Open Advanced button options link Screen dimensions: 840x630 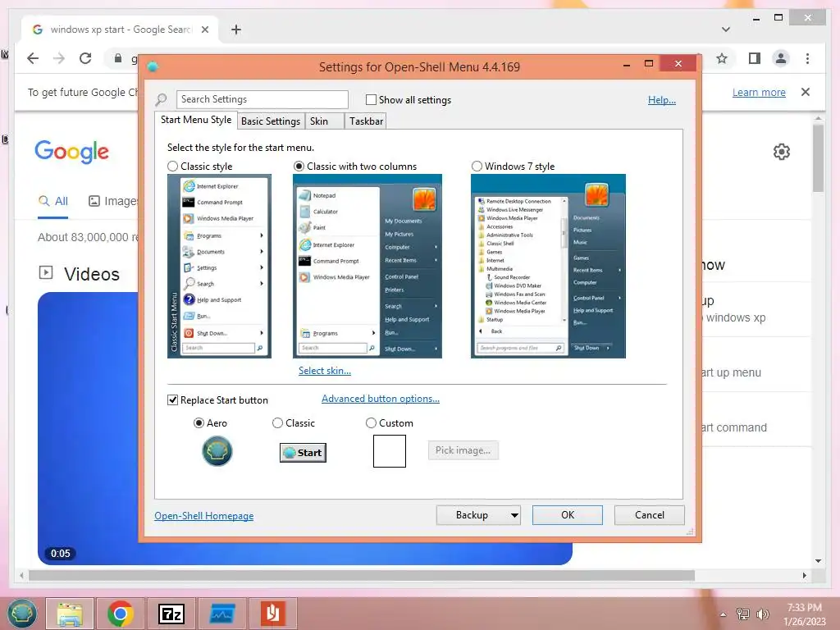pos(381,399)
